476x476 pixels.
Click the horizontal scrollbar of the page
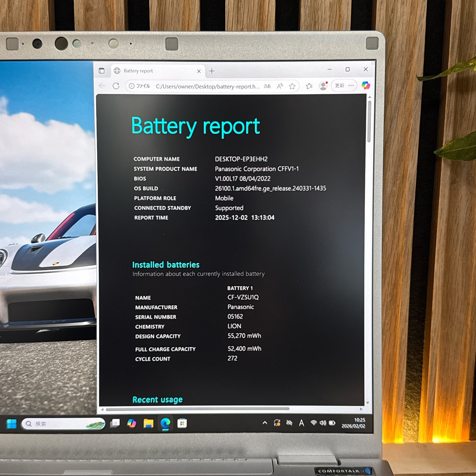[197, 409]
